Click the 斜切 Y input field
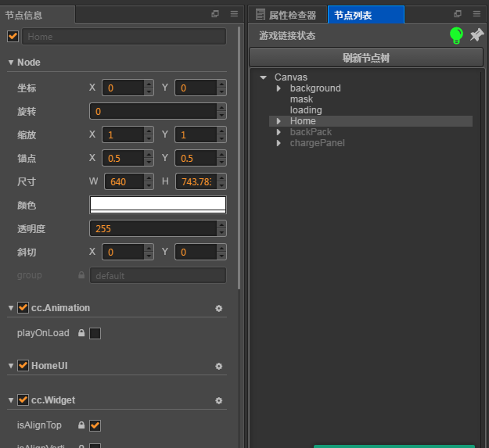The image size is (489, 448). [x=196, y=252]
